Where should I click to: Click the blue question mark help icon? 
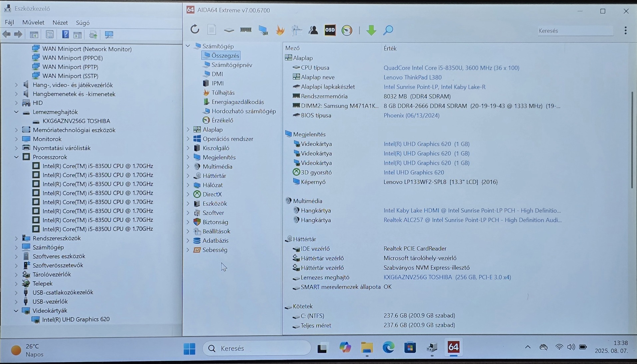click(66, 34)
